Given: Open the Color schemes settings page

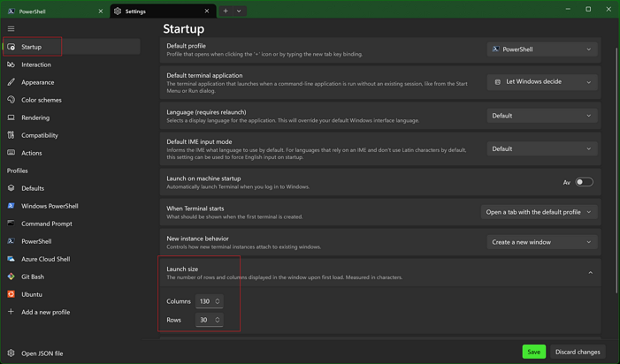Looking at the screenshot, I should (x=71, y=100).
